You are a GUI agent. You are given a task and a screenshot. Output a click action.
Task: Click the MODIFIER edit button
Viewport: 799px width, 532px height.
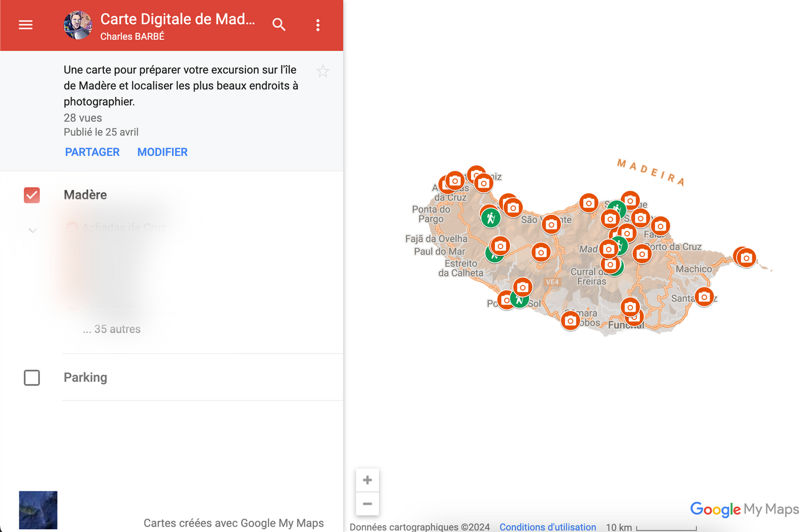pyautogui.click(x=163, y=152)
